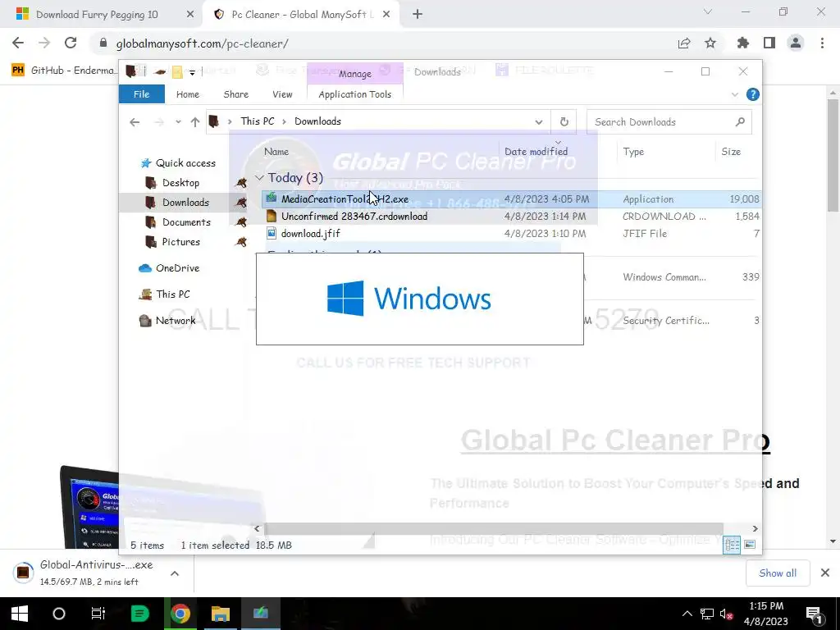This screenshot has width=840, height=630.
Task: Go back in File Explorer
Action: tap(135, 122)
